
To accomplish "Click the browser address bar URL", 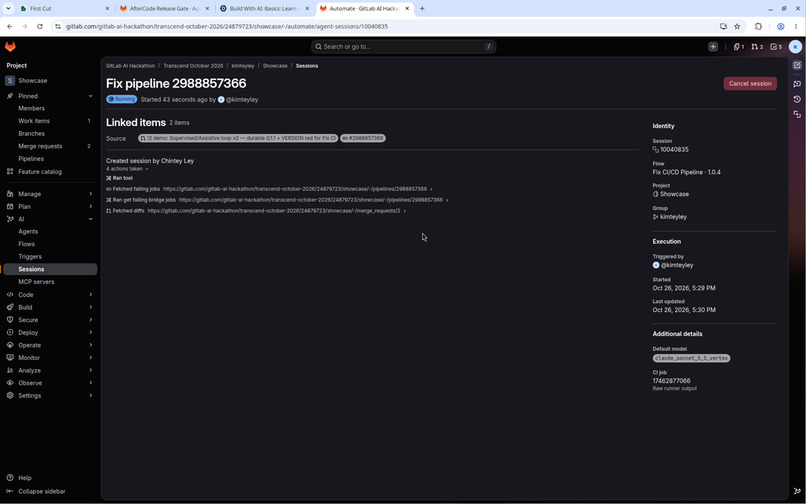I will pos(227,26).
